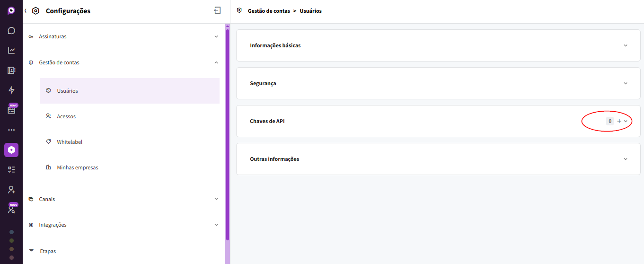Select the purple hexagon settings icon
The height and width of the screenshot is (264, 644).
pos(11,150)
